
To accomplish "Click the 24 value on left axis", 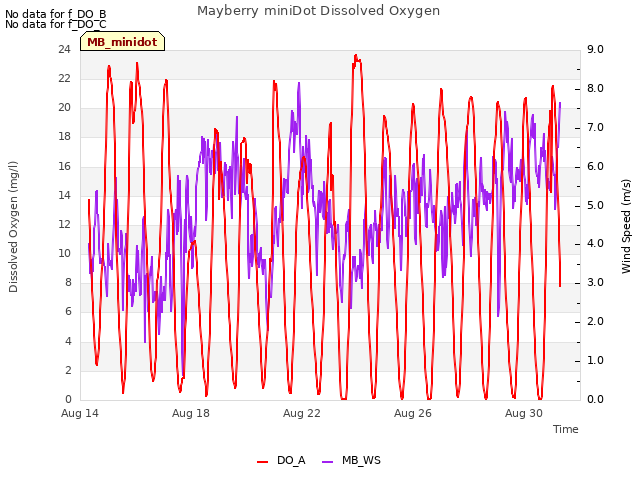I will pos(65,49).
